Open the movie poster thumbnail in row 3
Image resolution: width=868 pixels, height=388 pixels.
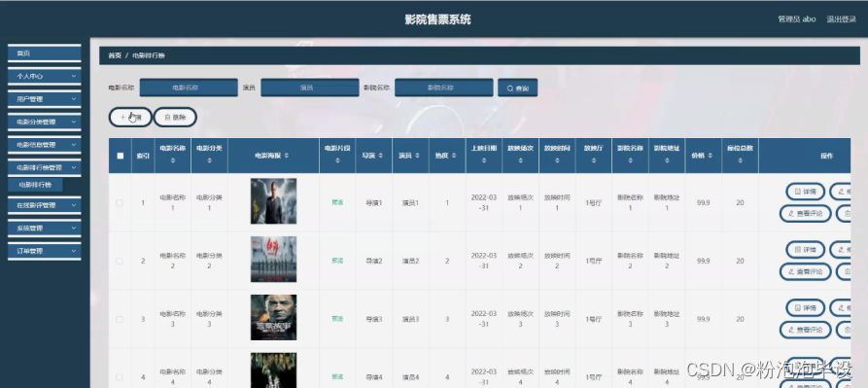[x=273, y=317]
